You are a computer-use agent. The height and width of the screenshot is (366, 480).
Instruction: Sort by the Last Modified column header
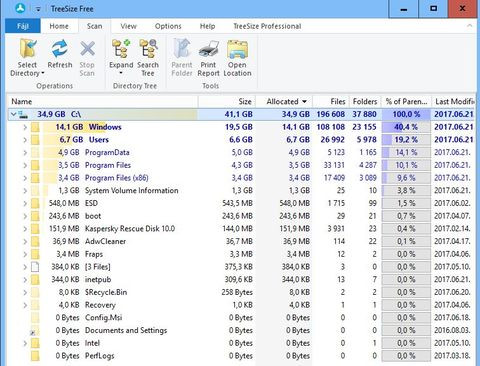[454, 101]
